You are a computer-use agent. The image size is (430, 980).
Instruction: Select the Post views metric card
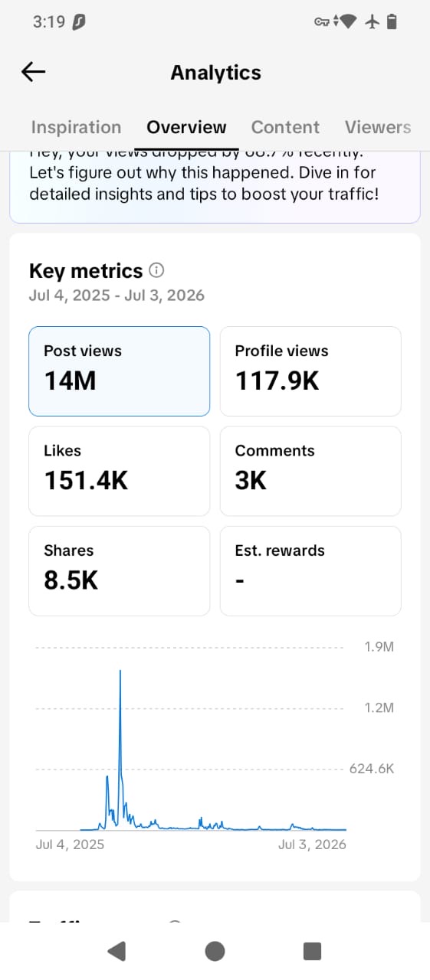pyautogui.click(x=120, y=371)
